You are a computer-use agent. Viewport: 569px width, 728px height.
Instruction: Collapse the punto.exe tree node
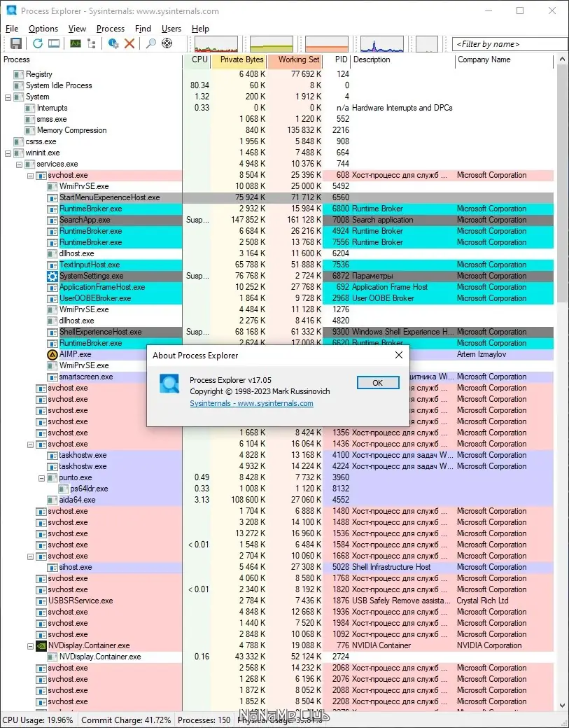coord(41,477)
